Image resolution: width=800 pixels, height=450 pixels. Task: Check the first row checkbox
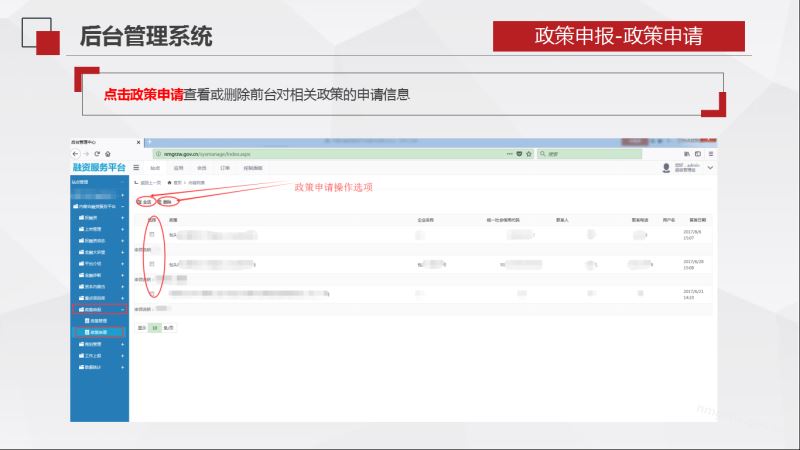(x=152, y=235)
